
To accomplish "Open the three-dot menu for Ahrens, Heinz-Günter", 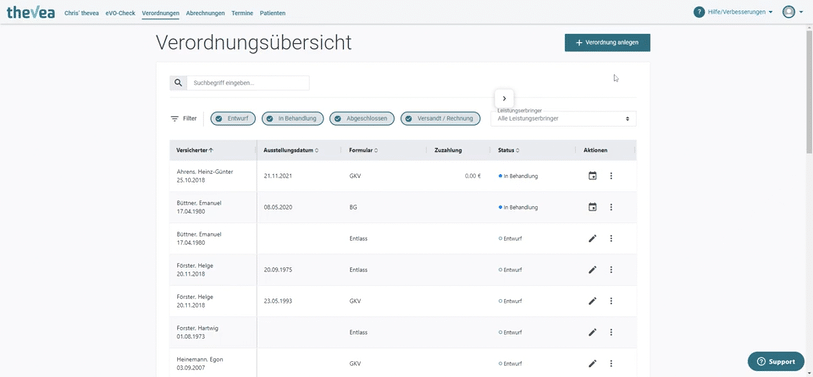I will [611, 176].
